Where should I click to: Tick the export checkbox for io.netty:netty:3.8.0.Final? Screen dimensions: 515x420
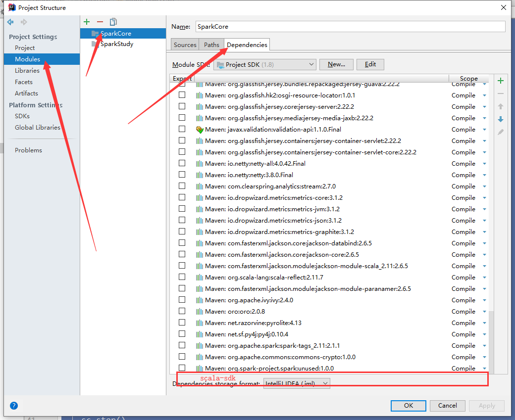182,175
